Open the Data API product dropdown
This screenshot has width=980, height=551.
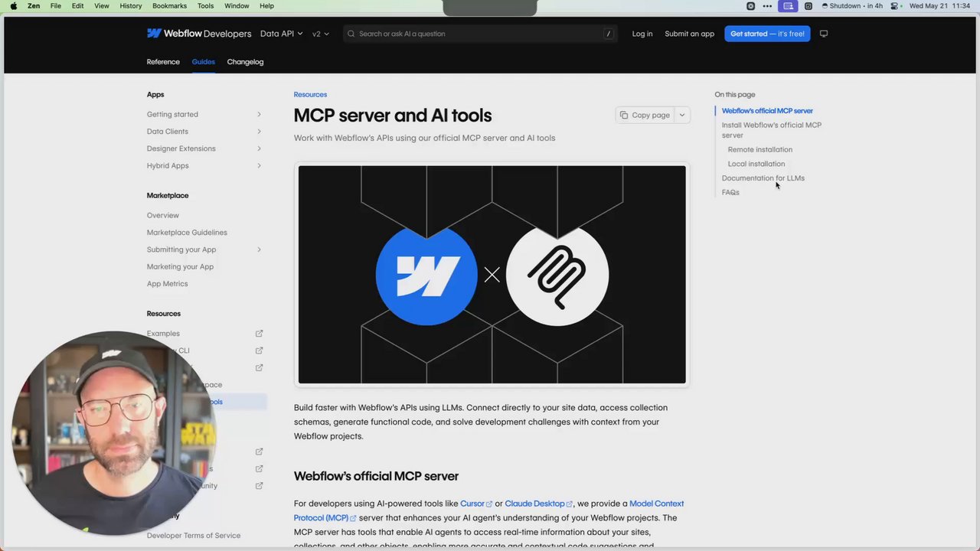click(282, 34)
